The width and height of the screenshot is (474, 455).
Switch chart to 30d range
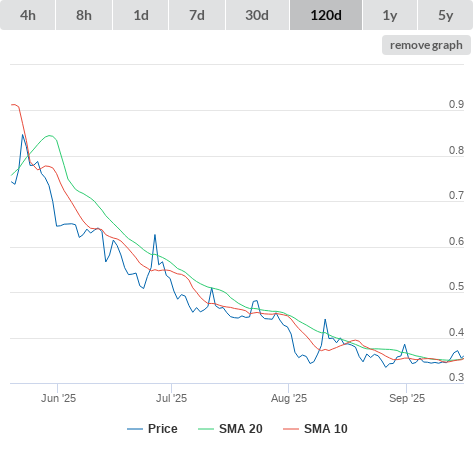(257, 15)
